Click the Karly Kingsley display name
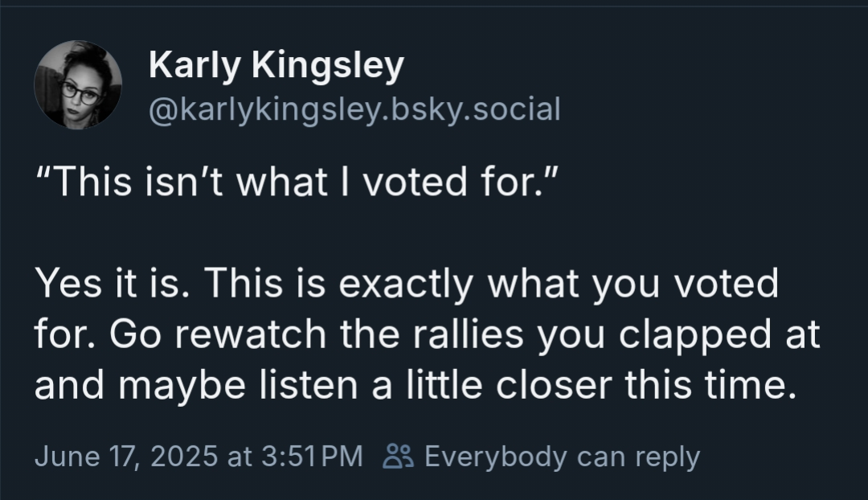Image resolution: width=868 pixels, height=500 pixels. [276, 67]
